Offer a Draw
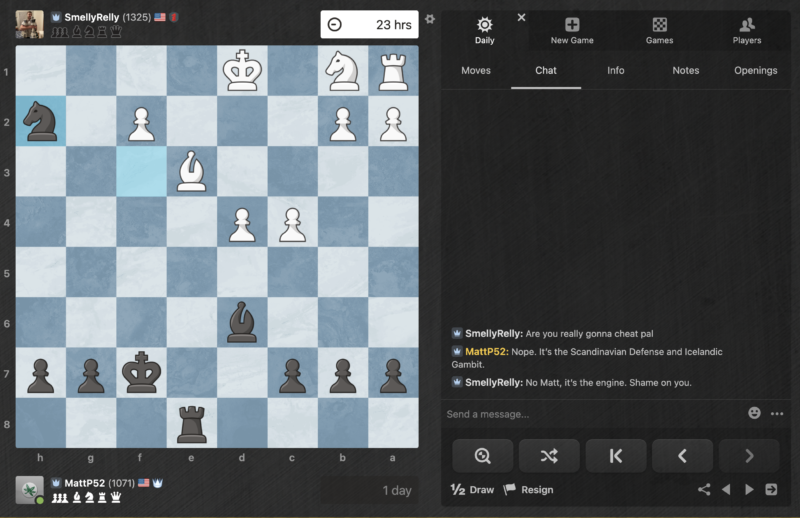Screen dimensions: 800x518 tap(472, 489)
